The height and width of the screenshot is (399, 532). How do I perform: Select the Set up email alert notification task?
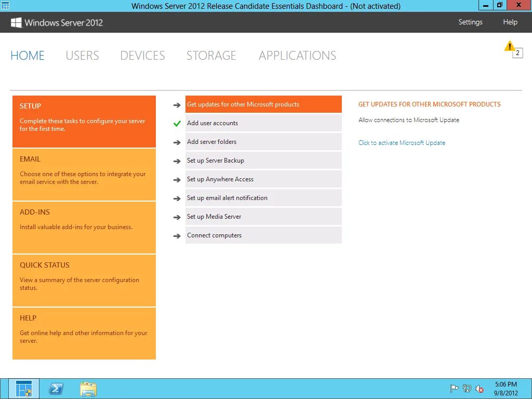[263, 197]
